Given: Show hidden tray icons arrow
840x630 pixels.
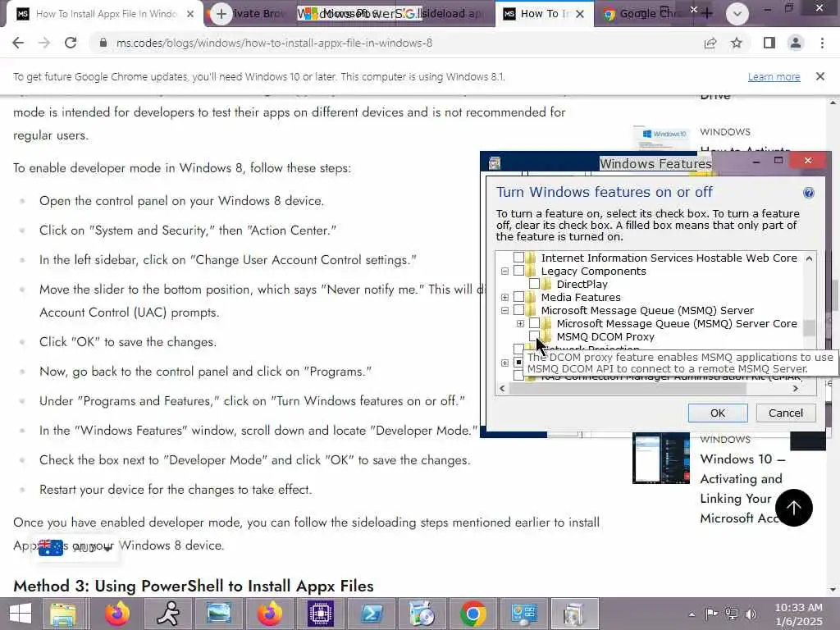Looking at the screenshot, I should point(692,614).
